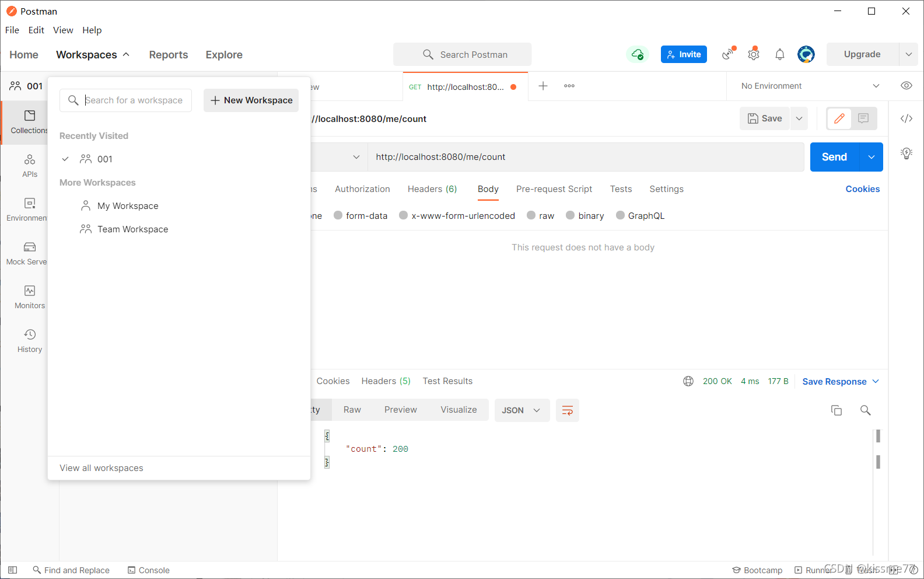Open the Test Results tab
The height and width of the screenshot is (579, 924).
pyautogui.click(x=447, y=381)
